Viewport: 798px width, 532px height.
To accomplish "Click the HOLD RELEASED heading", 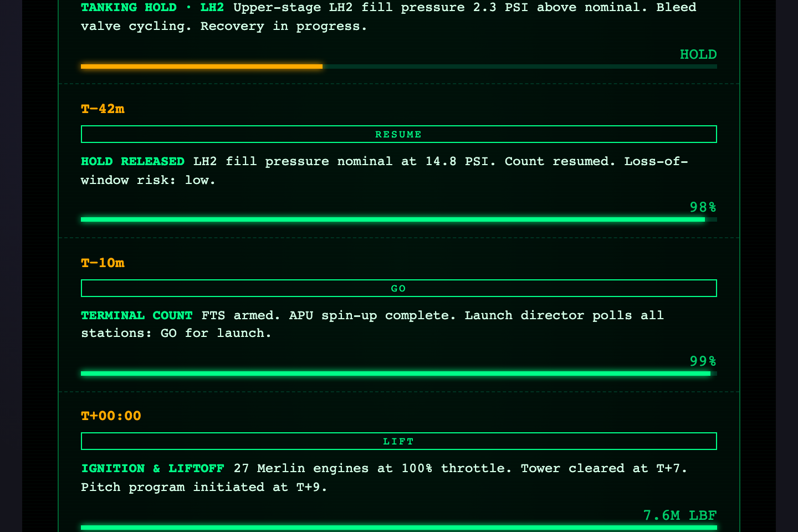I will pyautogui.click(x=132, y=161).
